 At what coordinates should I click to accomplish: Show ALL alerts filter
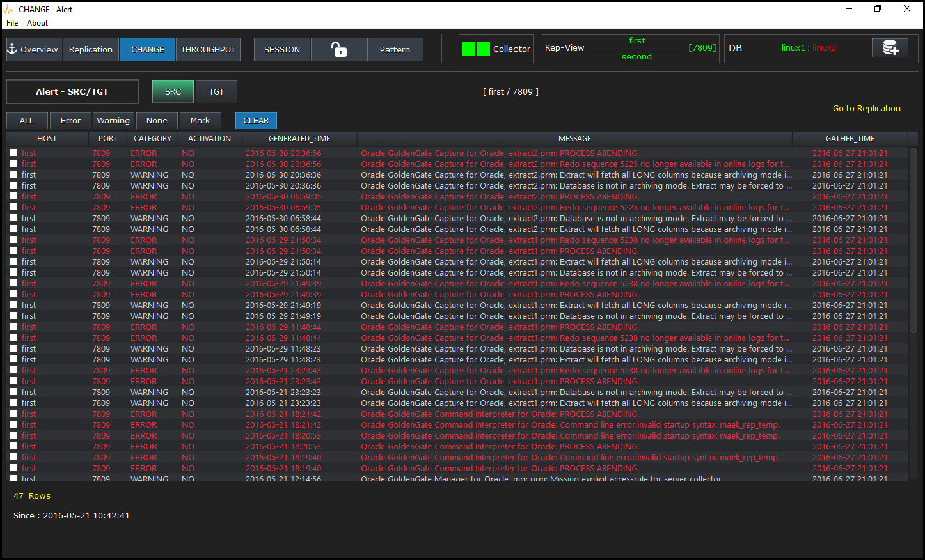[27, 120]
